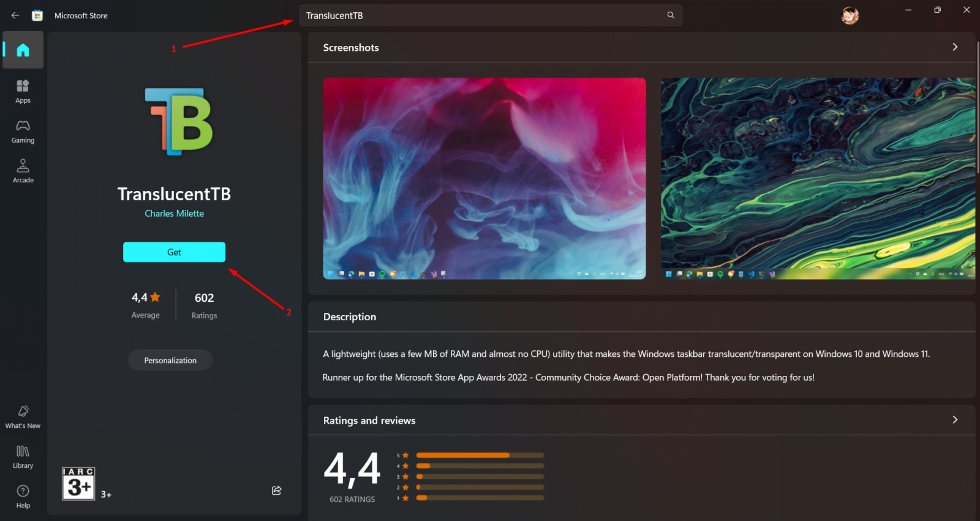Expand the Screenshots section chevron

click(x=955, y=47)
